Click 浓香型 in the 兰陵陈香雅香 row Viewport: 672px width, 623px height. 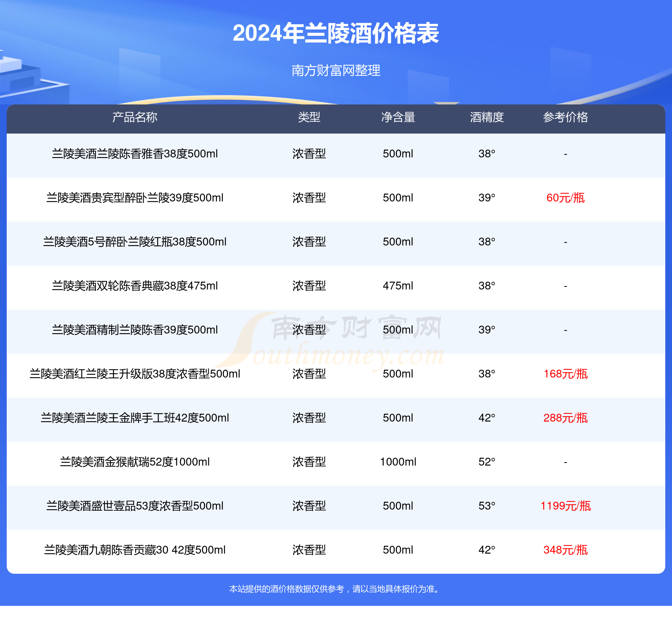pyautogui.click(x=309, y=154)
